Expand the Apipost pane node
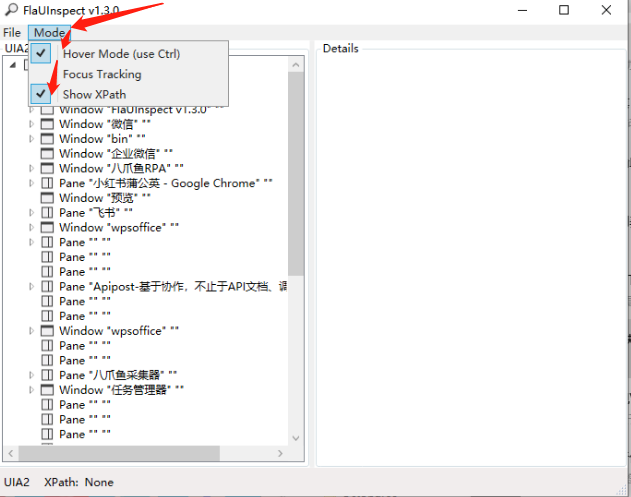The width and height of the screenshot is (631, 497). click(31, 287)
